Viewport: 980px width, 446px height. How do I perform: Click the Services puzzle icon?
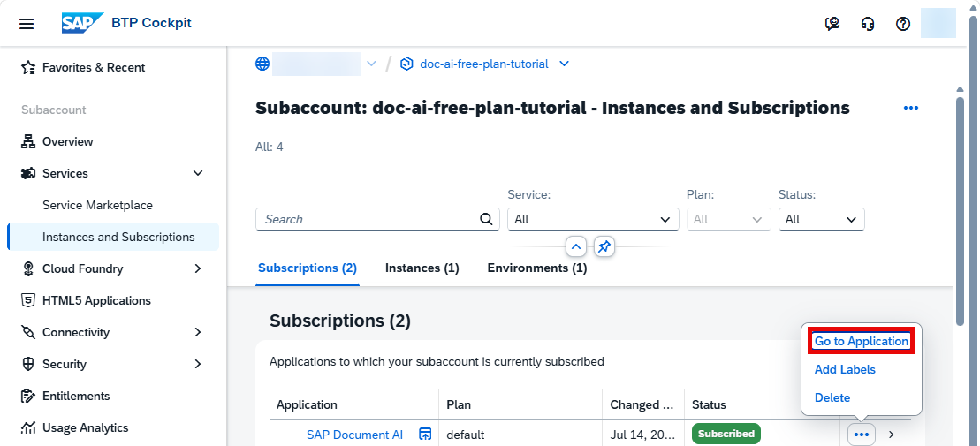coord(28,173)
